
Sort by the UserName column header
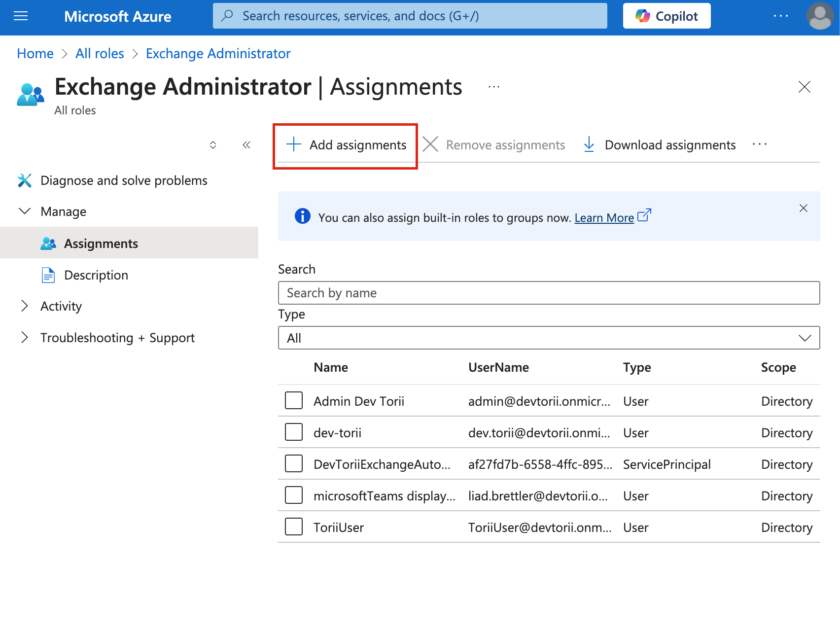498,367
